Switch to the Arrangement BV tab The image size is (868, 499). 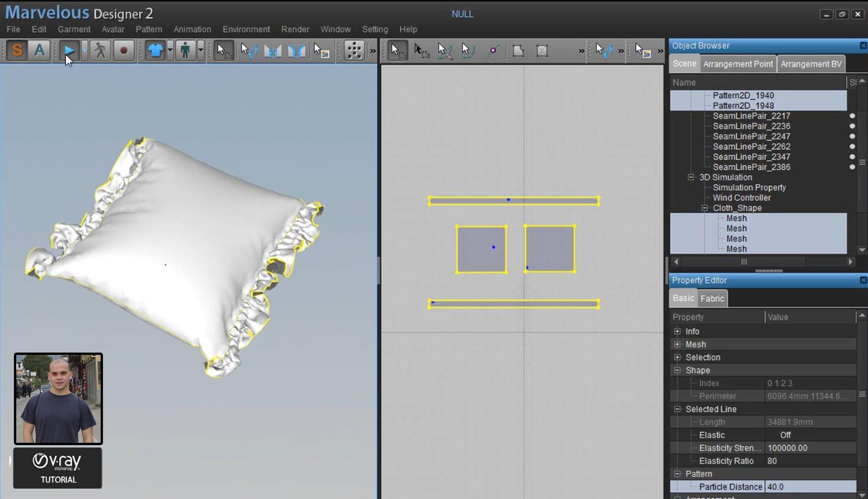(811, 64)
